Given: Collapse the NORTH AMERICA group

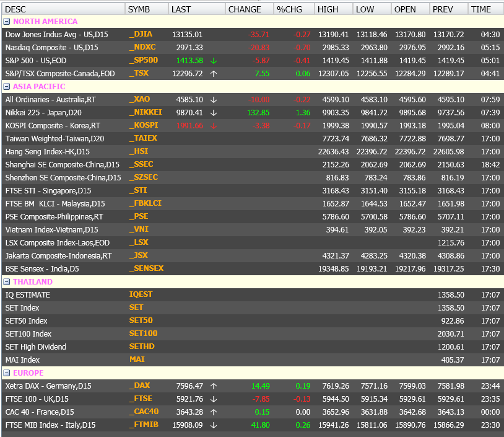Looking at the screenshot, I should pos(6,22).
